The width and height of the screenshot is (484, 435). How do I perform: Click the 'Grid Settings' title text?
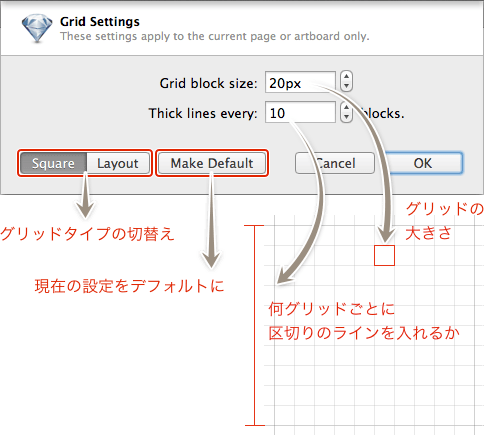pyautogui.click(x=100, y=22)
